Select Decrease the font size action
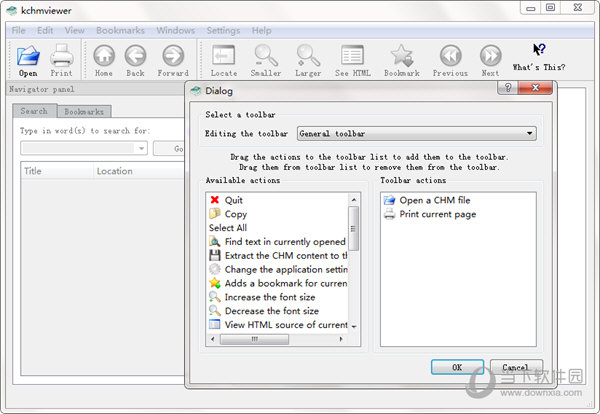The image size is (600, 414). 278,311
